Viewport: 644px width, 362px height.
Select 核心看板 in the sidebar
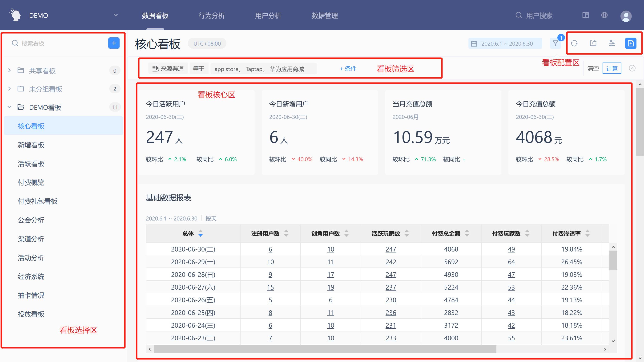64,126
